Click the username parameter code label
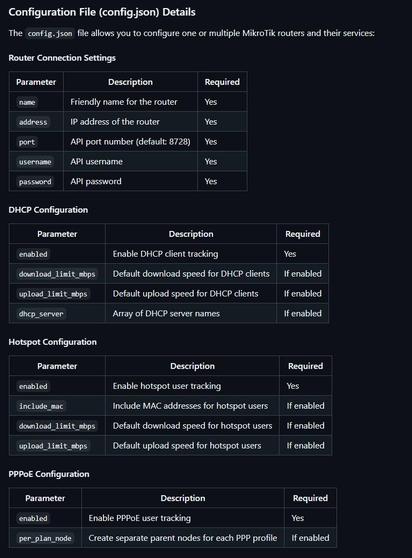 tap(35, 162)
